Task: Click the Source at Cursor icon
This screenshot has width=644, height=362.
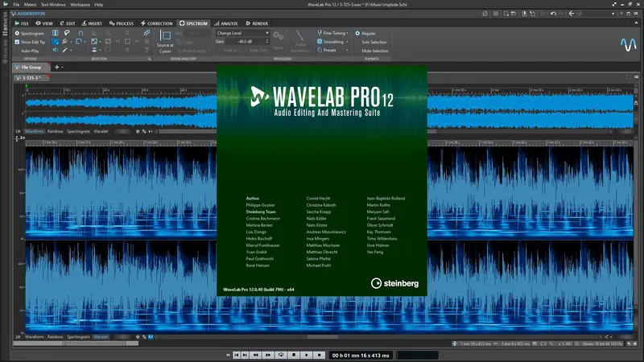Action: point(165,35)
